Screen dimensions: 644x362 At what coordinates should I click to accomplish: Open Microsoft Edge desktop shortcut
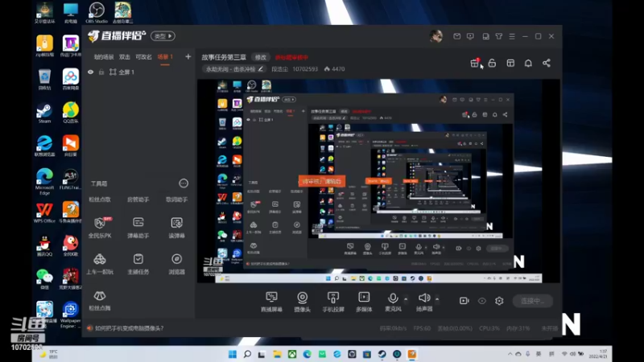[45, 182]
